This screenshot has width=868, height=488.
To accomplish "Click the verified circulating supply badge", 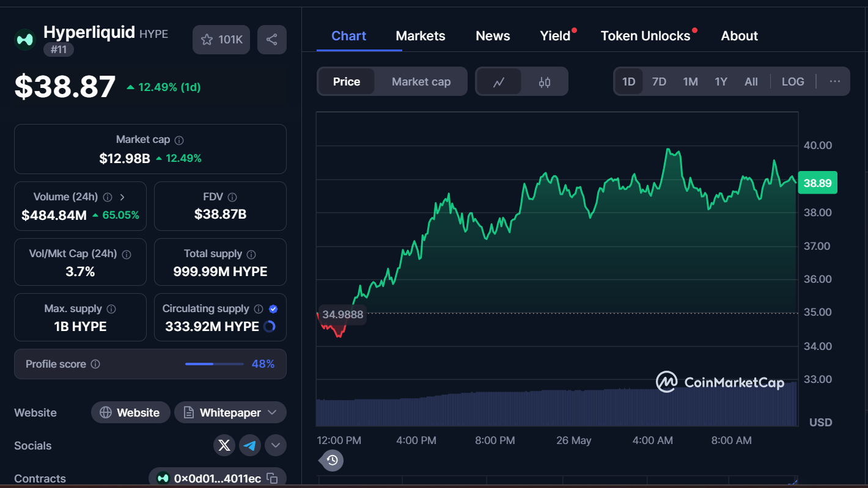I will (273, 309).
